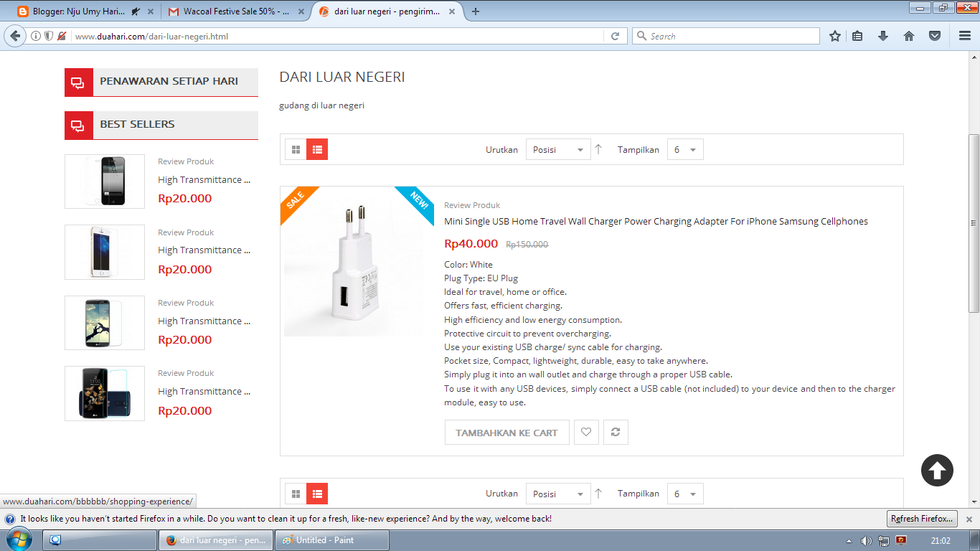Screen dimensions: 980x551
Task: Dismiss the Firefox refresh notification bar
Action: pyautogui.click(x=969, y=519)
